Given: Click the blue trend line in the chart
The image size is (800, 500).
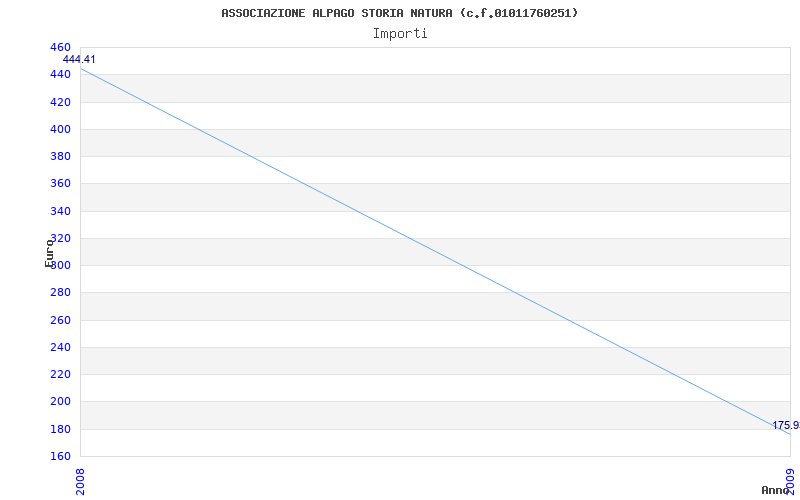Looking at the screenshot, I should coord(435,252).
